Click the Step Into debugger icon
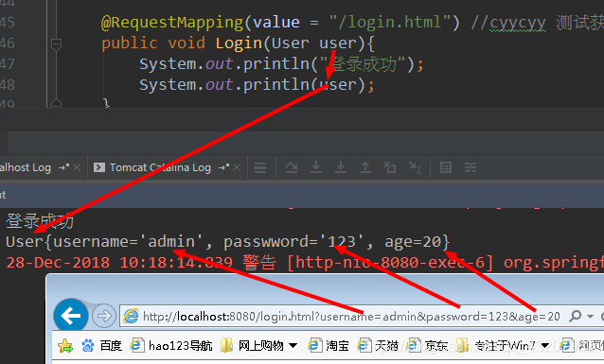This screenshot has height=364, width=604. pos(316,167)
